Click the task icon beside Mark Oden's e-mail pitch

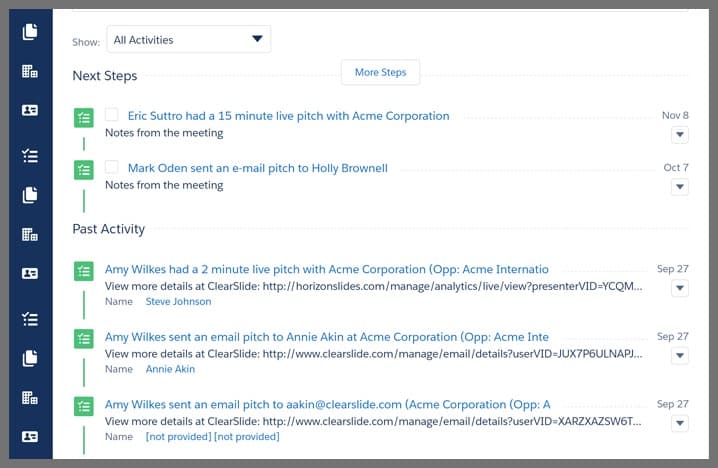pos(84,170)
